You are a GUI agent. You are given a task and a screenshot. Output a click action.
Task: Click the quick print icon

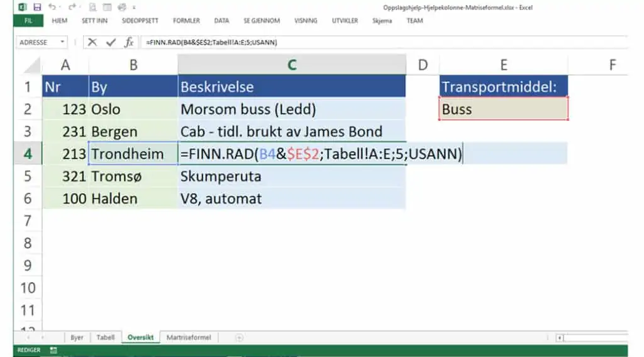(x=122, y=7)
